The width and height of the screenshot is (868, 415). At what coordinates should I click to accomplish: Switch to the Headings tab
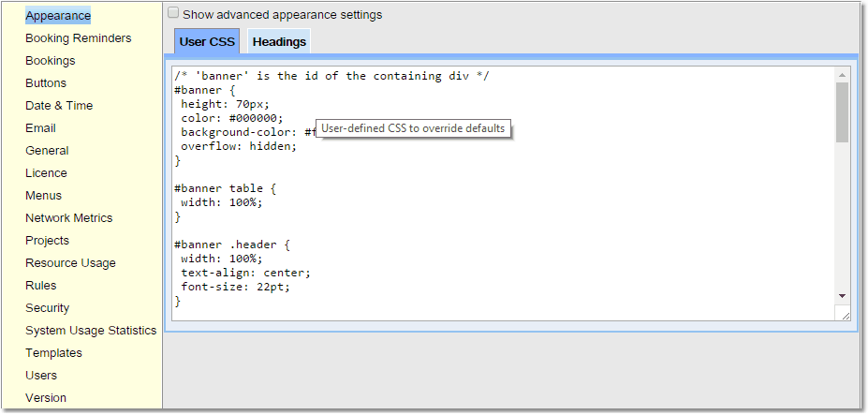click(x=279, y=41)
